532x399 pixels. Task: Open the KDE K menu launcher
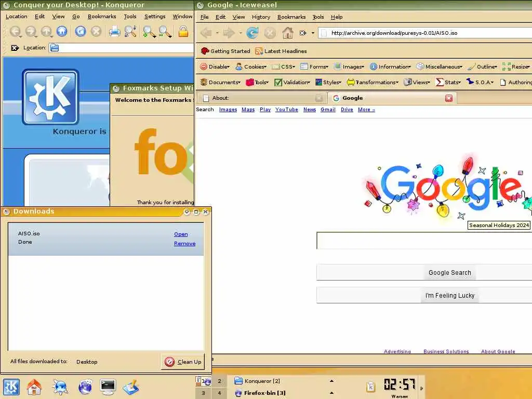[11, 387]
